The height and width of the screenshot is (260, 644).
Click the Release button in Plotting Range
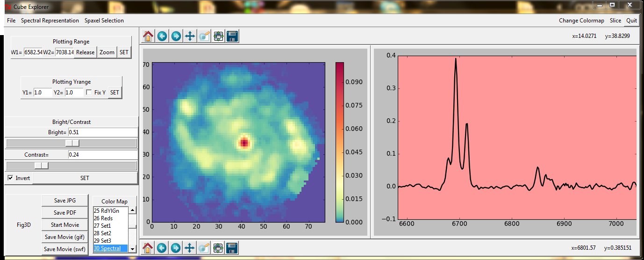tap(86, 52)
